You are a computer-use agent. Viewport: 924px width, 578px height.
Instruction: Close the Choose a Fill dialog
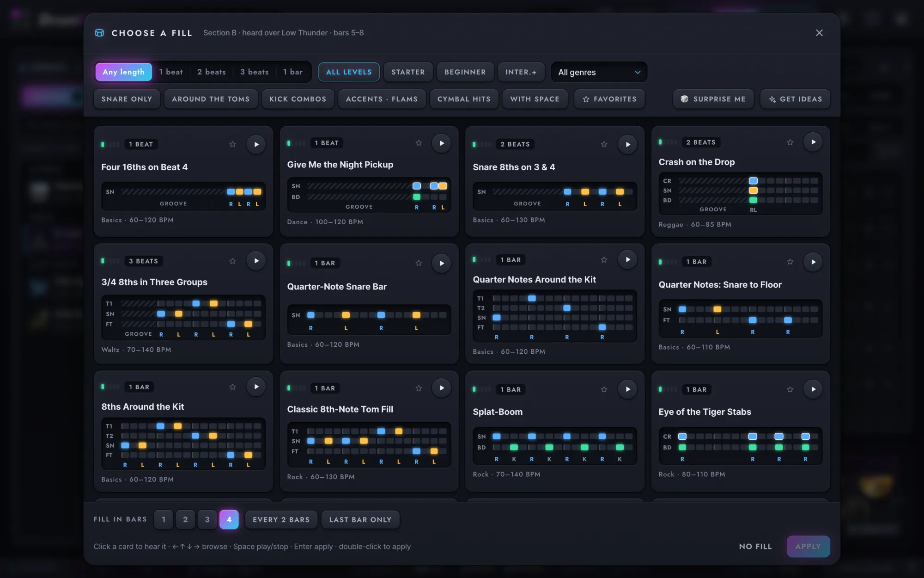819,33
